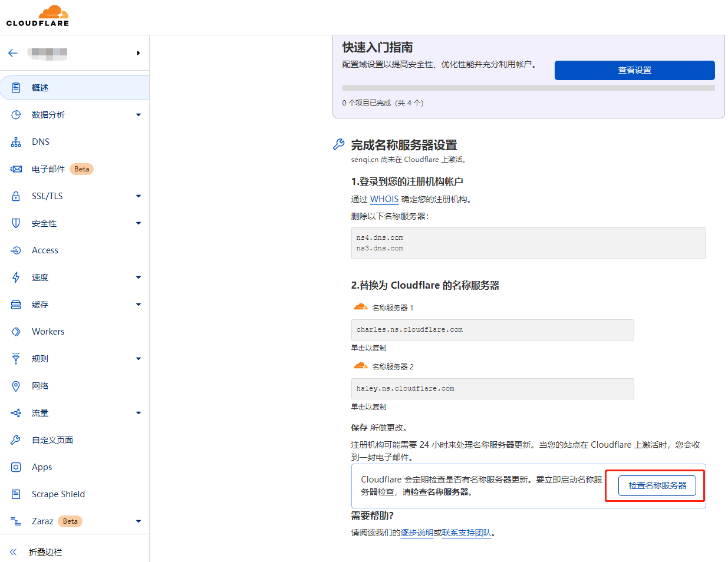Click the 0 个项目已完成 progress text
Image resolution: width=728 pixels, height=562 pixels.
tap(383, 103)
